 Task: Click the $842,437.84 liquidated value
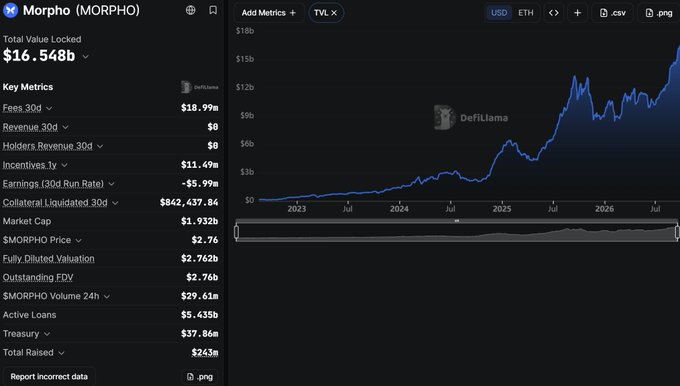click(189, 203)
